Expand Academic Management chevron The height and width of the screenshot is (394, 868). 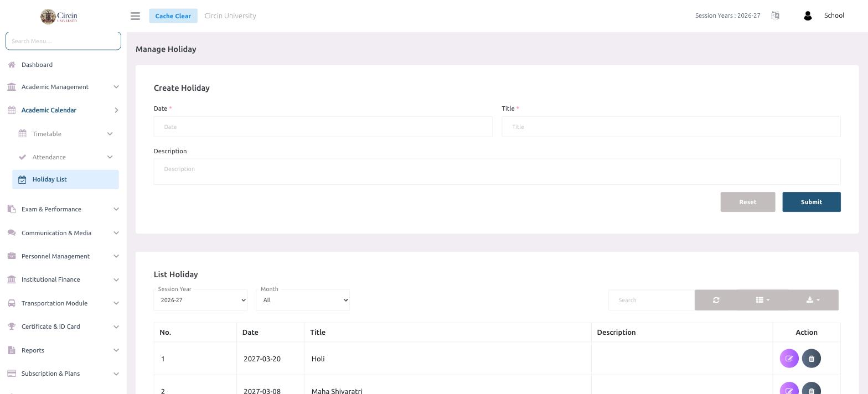[116, 87]
